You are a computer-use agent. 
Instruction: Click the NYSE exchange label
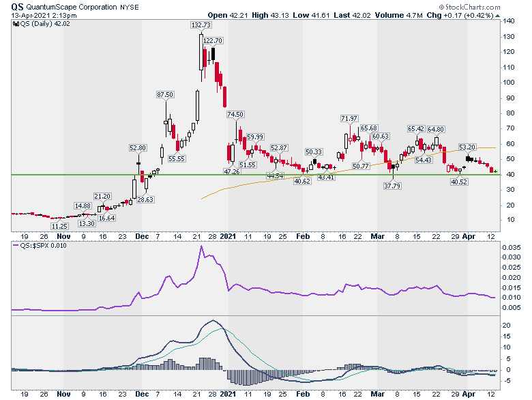(130, 7)
